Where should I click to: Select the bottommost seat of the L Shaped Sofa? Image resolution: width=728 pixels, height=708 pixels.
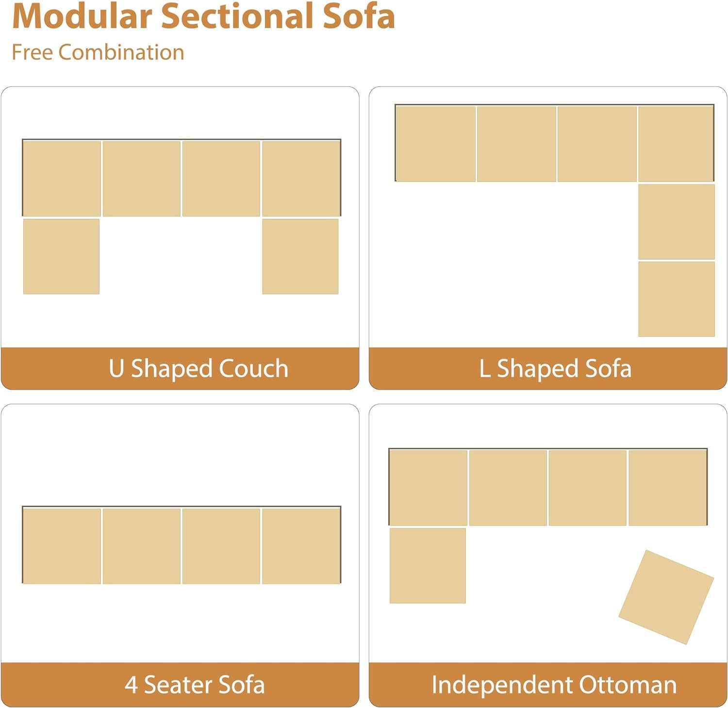click(676, 299)
